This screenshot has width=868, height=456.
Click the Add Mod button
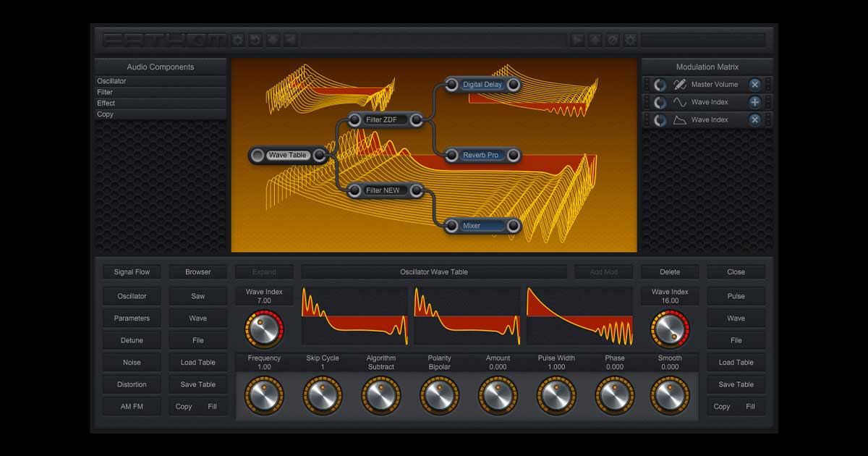point(603,272)
